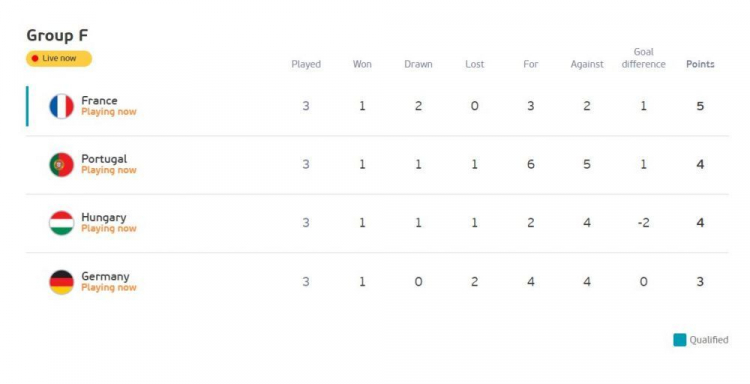Sort by the Points column header
This screenshot has height=384, width=750.
pyautogui.click(x=700, y=64)
